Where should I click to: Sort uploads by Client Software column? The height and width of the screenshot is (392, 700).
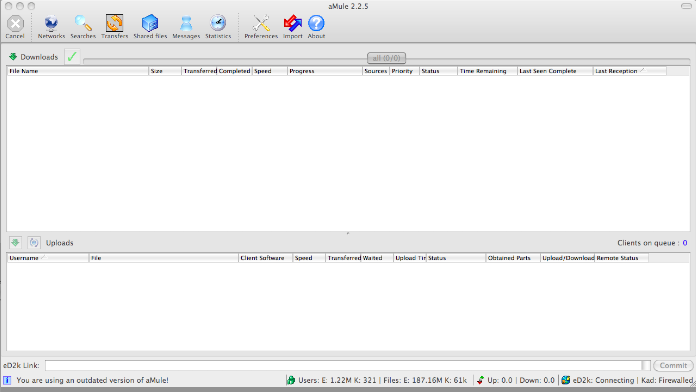click(x=266, y=258)
